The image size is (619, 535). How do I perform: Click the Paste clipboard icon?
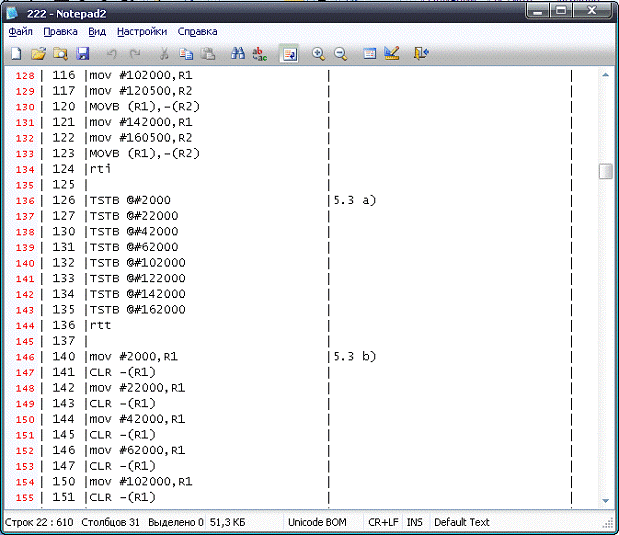pyautogui.click(x=208, y=53)
